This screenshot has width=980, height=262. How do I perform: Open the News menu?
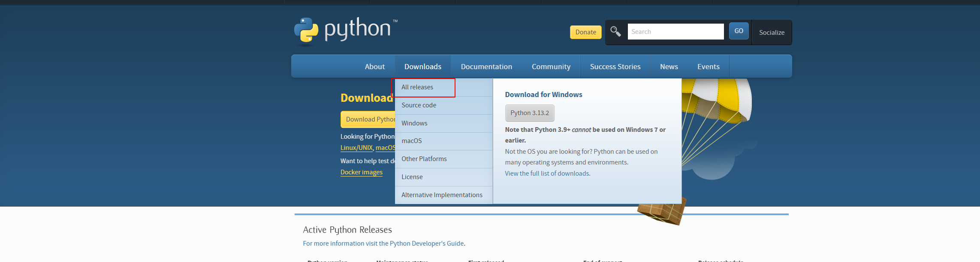point(669,67)
